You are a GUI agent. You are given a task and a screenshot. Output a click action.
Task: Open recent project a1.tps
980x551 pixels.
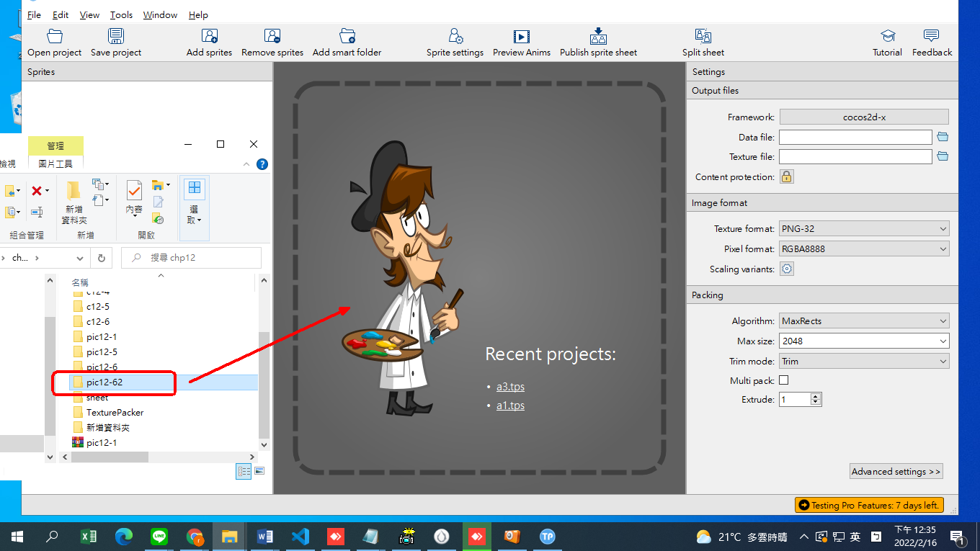coord(510,406)
